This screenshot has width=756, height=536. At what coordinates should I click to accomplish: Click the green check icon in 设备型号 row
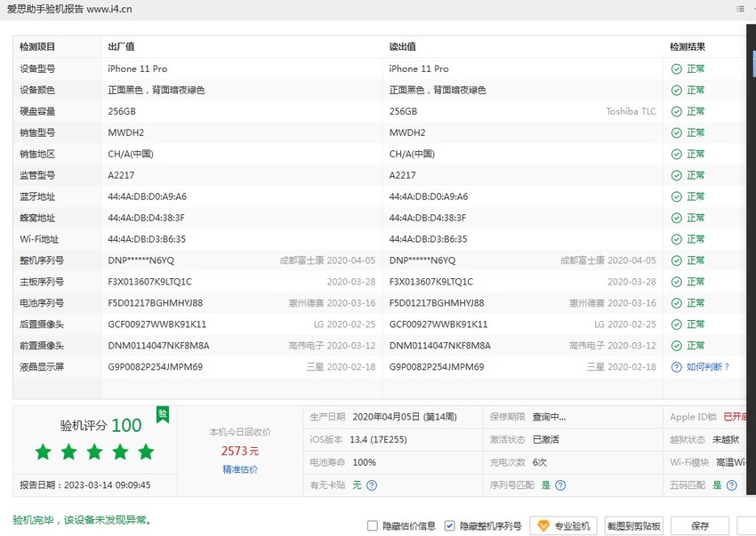click(x=677, y=69)
